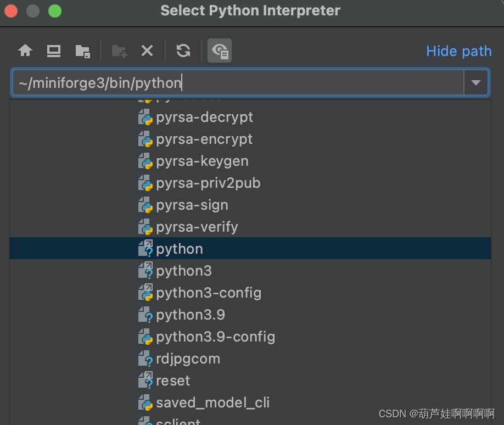Click into the interpreter path text field

tap(236, 83)
